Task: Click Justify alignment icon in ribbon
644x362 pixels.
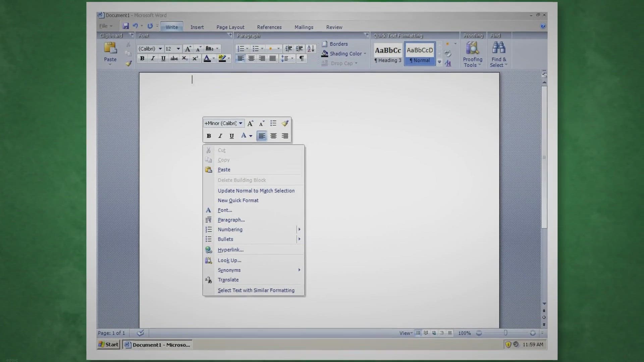Action: click(273, 58)
